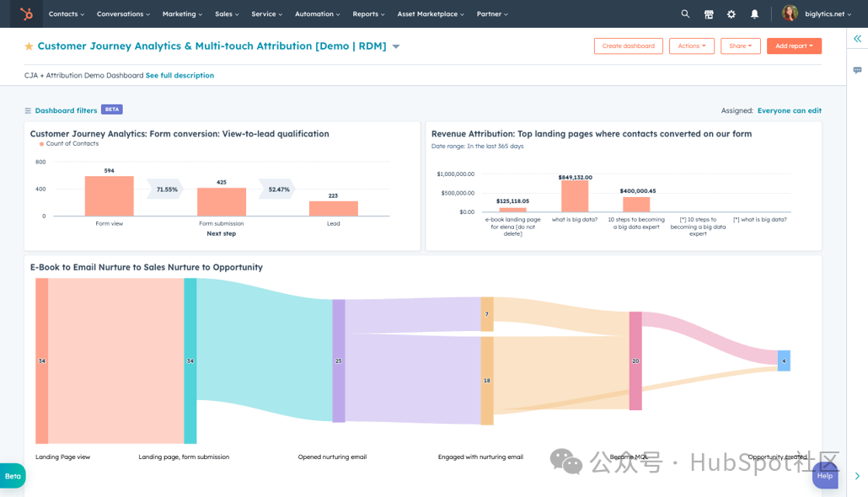The image size is (868, 497).
Task: Open the Marketplace storefront icon
Action: (709, 14)
